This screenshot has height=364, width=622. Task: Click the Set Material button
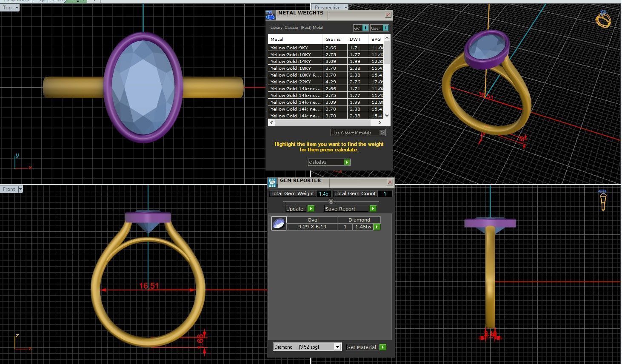tap(366, 347)
